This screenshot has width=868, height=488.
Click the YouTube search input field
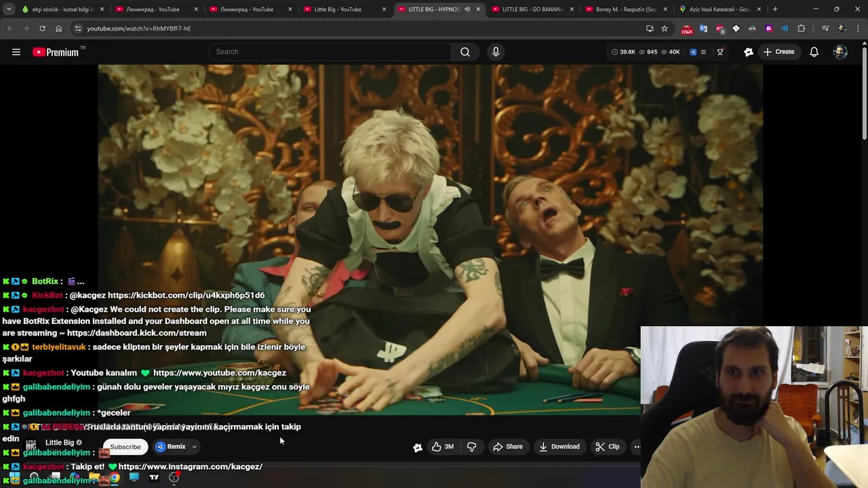coord(330,52)
